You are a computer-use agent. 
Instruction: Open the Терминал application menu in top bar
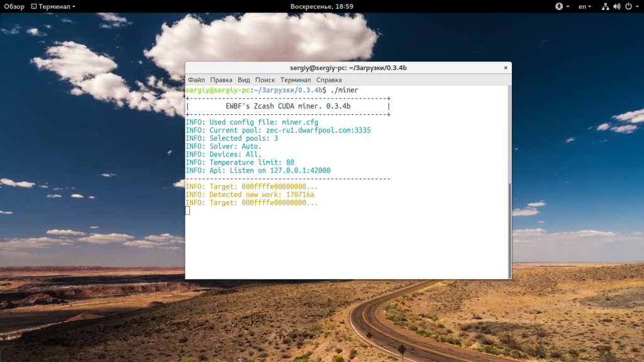(53, 6)
